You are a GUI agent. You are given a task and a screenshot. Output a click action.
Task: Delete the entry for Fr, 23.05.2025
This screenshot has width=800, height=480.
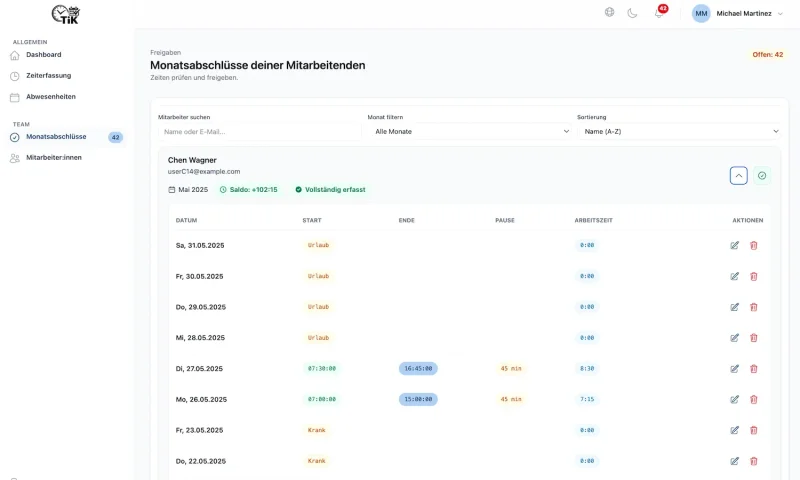754,430
